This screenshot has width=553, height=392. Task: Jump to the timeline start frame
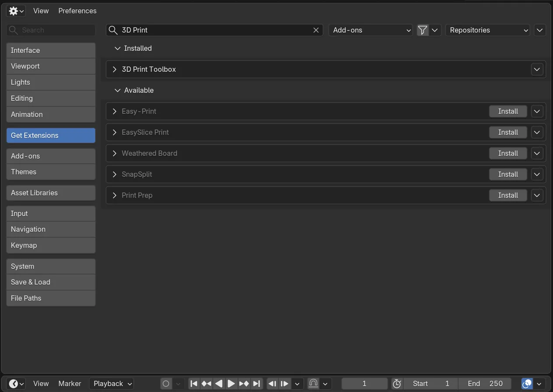[x=194, y=384]
